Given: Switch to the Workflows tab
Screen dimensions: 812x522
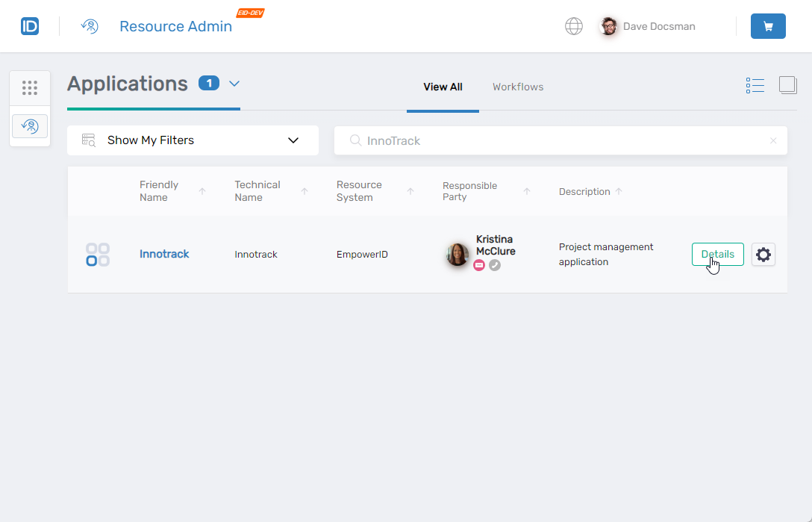Looking at the screenshot, I should tap(518, 87).
